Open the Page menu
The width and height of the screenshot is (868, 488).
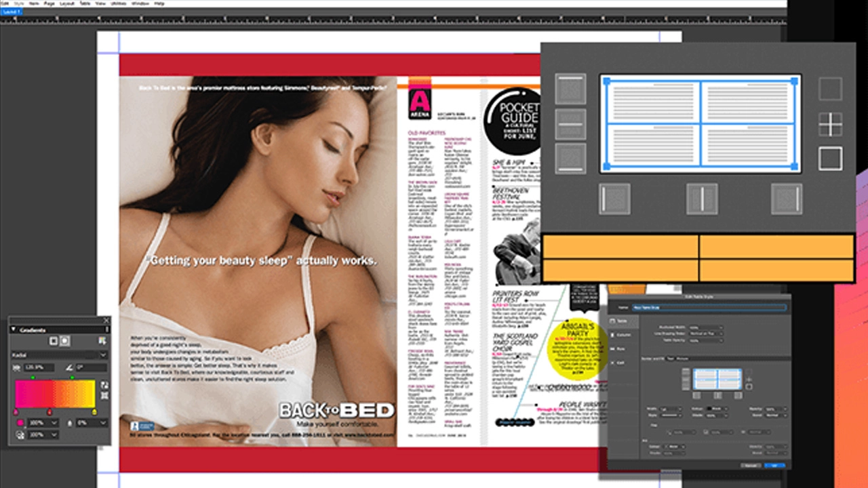tap(49, 3)
